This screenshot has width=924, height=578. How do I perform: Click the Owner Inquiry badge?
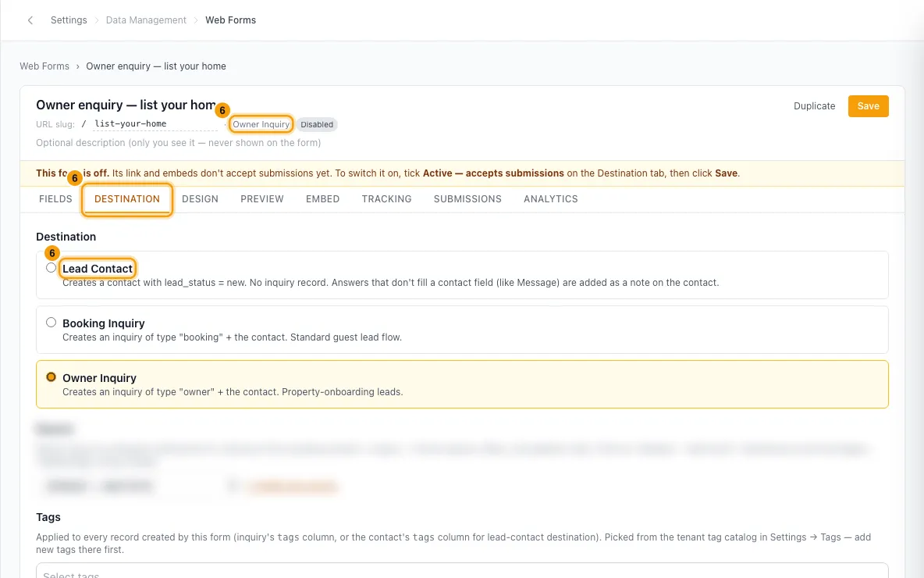(x=261, y=124)
